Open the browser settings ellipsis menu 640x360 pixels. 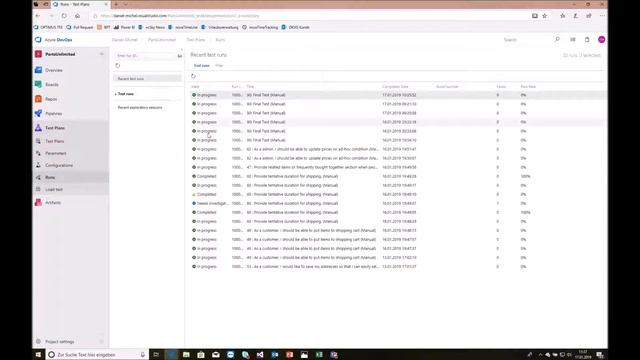602,16
